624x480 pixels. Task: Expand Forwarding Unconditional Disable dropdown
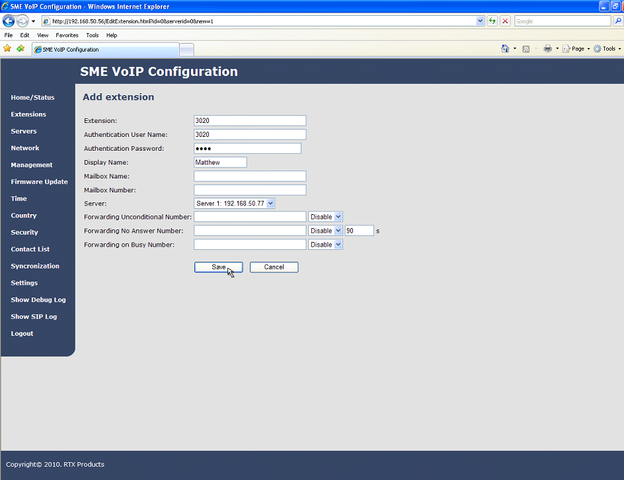[x=325, y=216]
